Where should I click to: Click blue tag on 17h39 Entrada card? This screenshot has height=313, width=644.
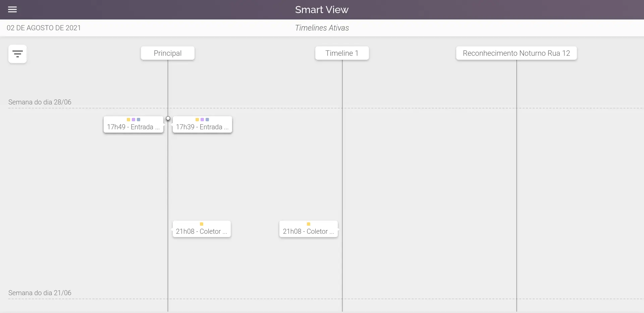[207, 120]
